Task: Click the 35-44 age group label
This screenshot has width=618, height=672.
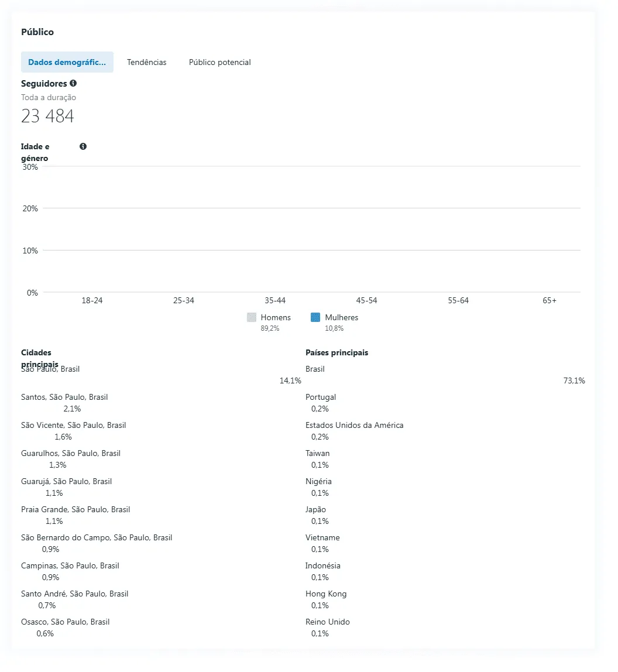Action: [275, 300]
